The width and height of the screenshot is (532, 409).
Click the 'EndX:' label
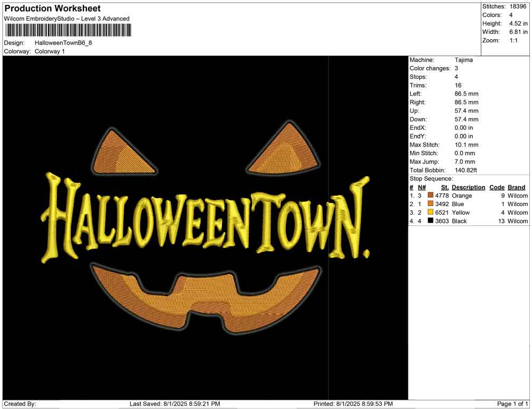tap(418, 127)
